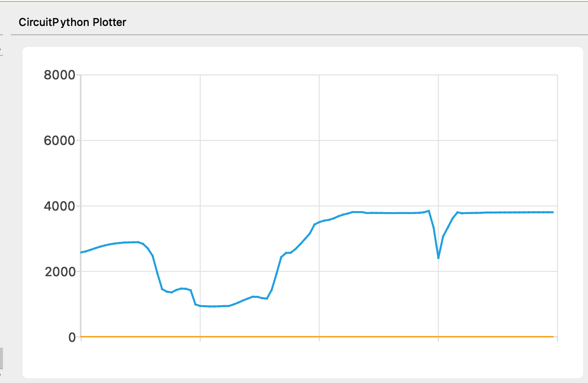Click the blue line's lowest flat trough
The width and height of the screenshot is (588, 383).
[x=213, y=306]
